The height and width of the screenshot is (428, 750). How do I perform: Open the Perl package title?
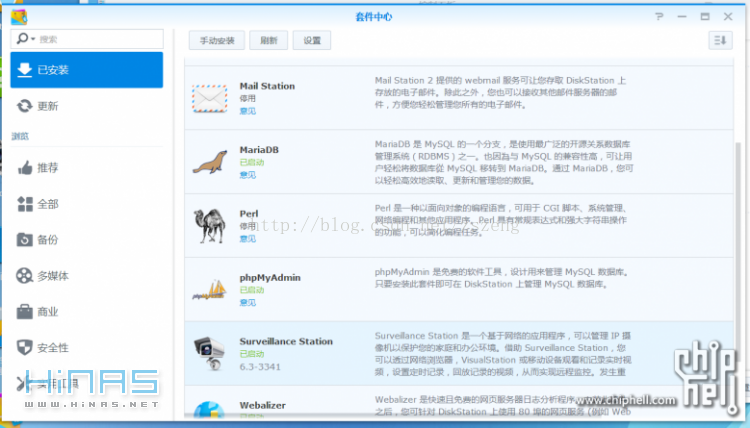point(249,213)
